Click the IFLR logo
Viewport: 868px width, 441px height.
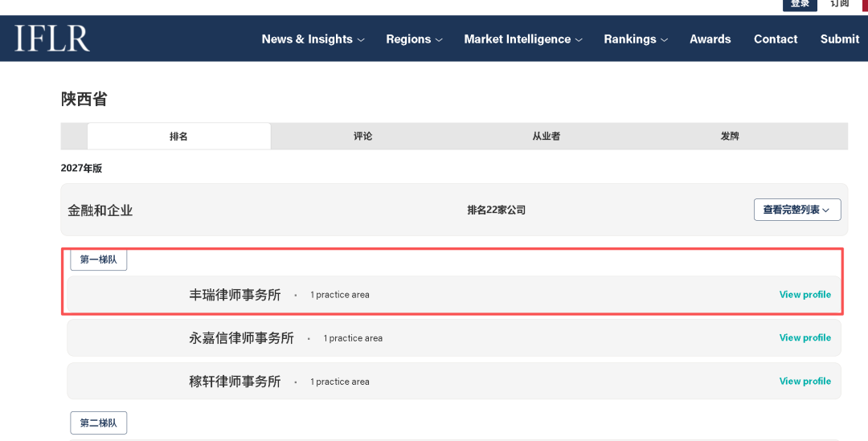pyautogui.click(x=52, y=39)
